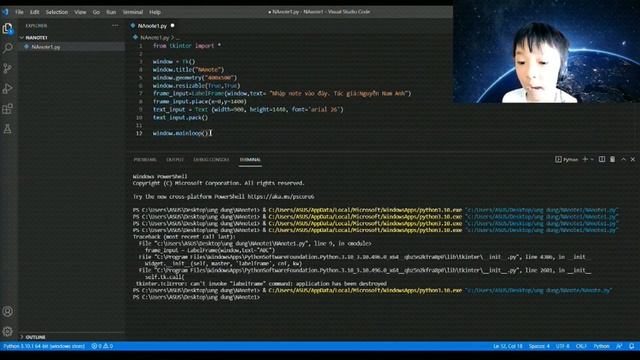This screenshot has width=640, height=360.
Task: Open the Selection menu
Action: click(57, 12)
